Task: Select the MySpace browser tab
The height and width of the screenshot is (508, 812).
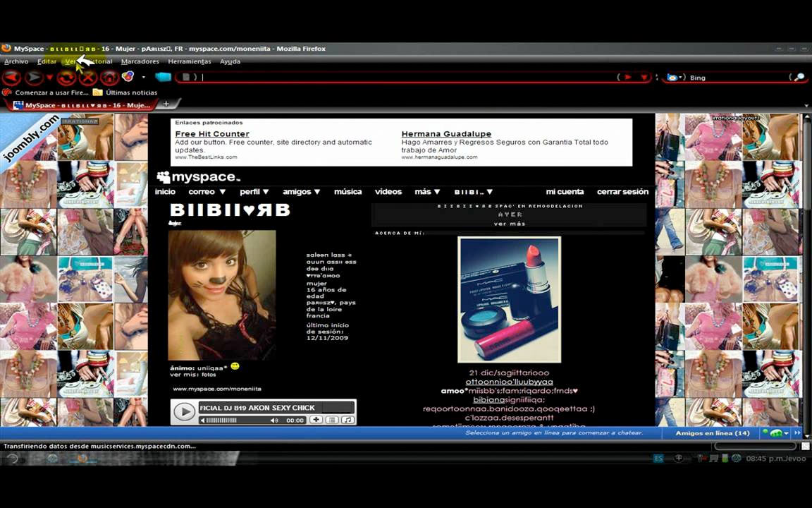Action: tap(82, 104)
